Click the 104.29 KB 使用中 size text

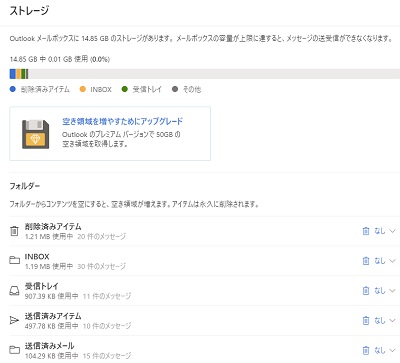[51, 356]
